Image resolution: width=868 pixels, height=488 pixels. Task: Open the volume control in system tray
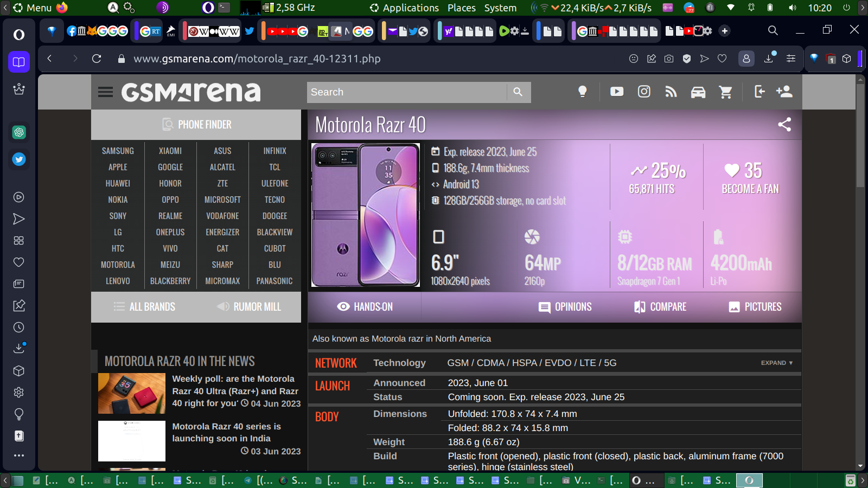(x=793, y=8)
